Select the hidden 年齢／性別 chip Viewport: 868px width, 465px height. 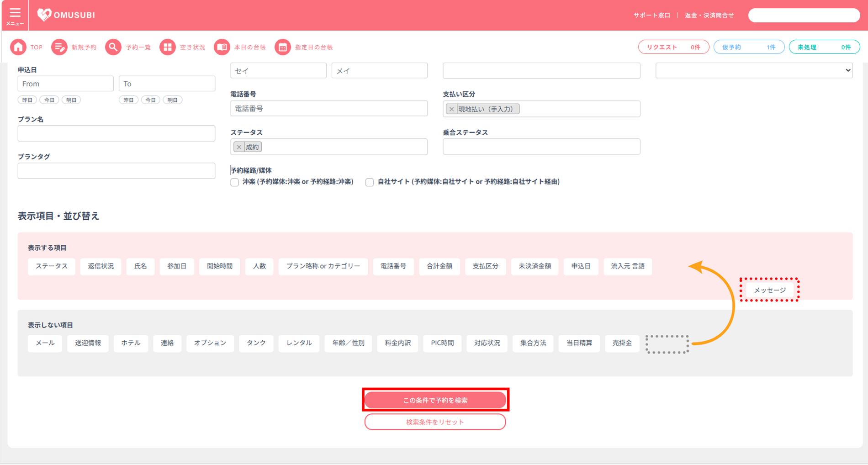pos(349,343)
